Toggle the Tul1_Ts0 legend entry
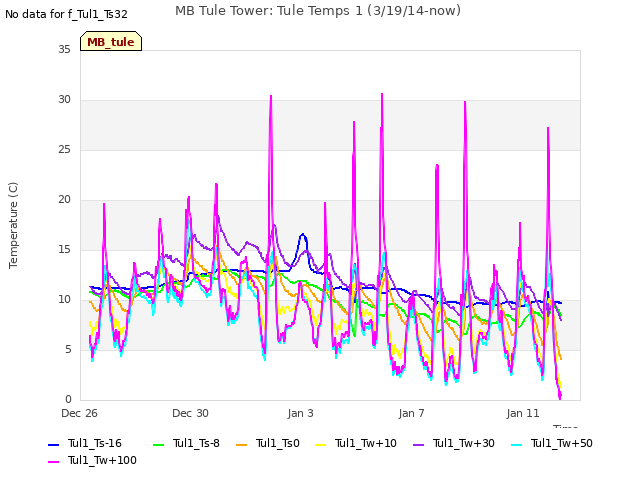Viewport: 640px width, 480px height. pos(268,443)
